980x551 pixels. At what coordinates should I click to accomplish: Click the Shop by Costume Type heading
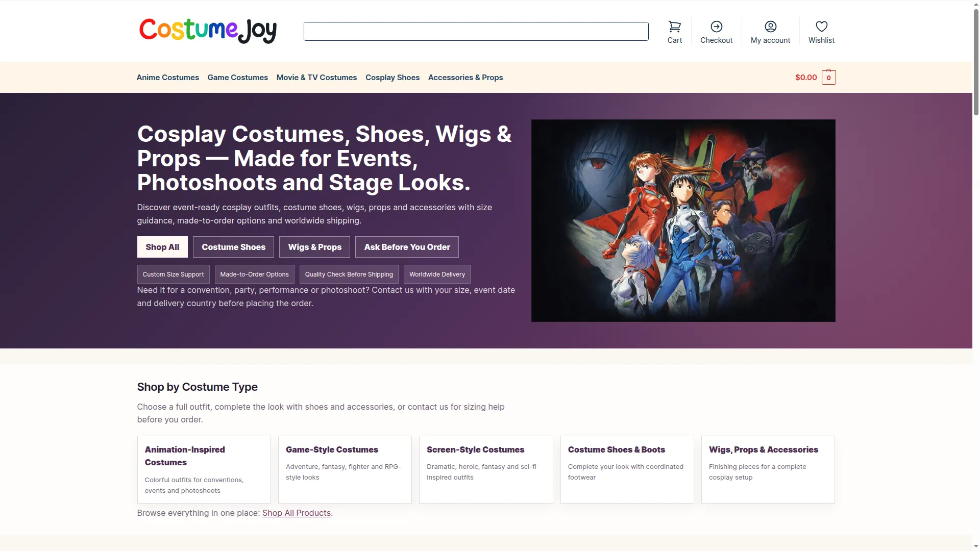click(197, 387)
